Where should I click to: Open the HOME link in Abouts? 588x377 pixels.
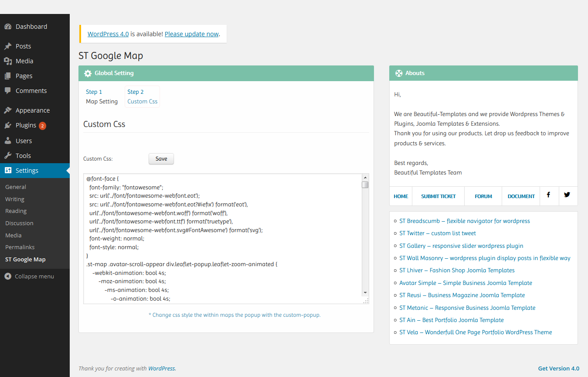coord(401,196)
